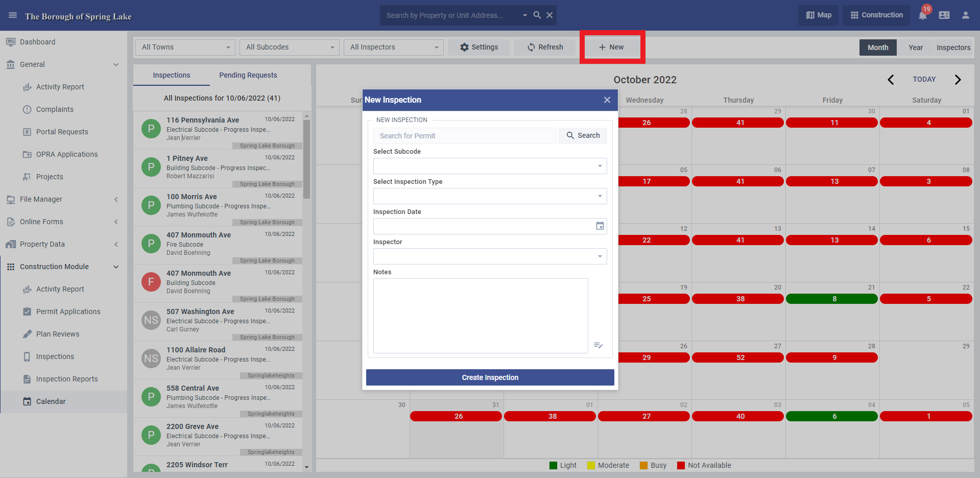Open the All Towns dropdown
This screenshot has height=478, width=980.
coord(185,47)
